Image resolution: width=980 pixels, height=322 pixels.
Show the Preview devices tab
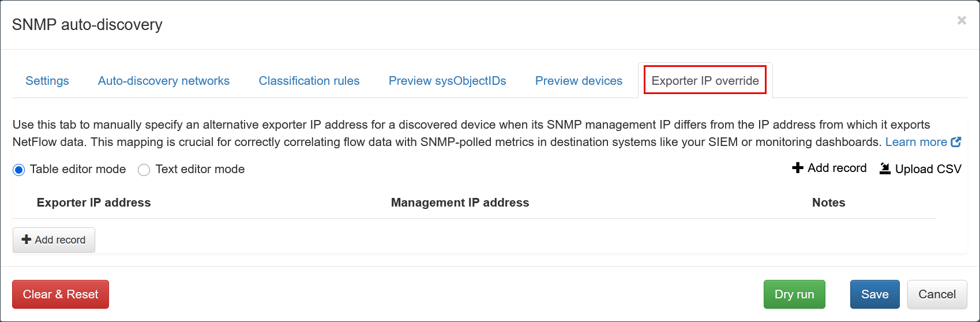point(579,81)
